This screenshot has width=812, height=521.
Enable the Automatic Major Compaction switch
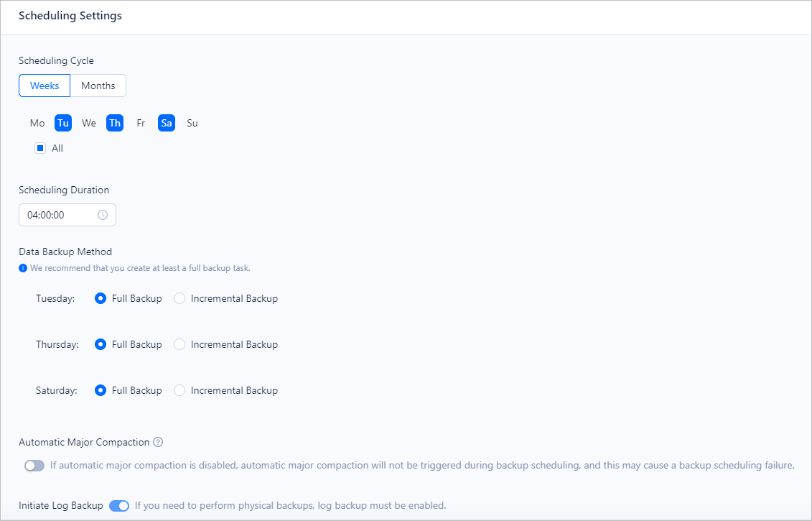coord(34,466)
